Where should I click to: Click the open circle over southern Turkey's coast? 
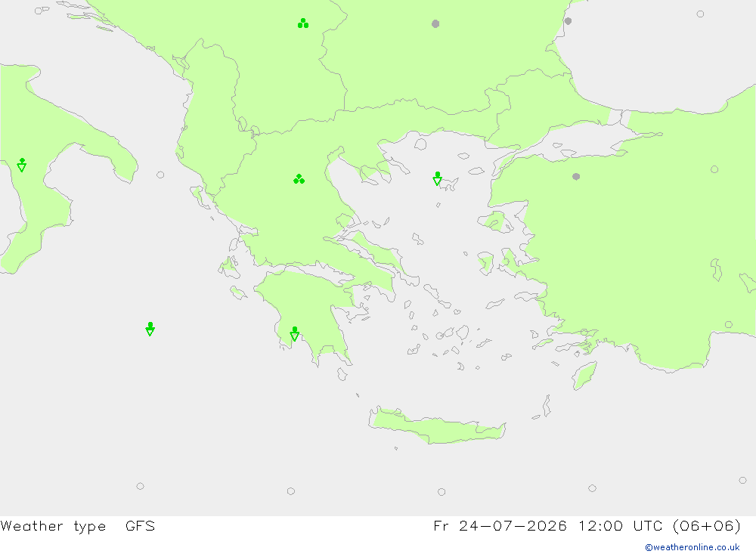[729, 324]
